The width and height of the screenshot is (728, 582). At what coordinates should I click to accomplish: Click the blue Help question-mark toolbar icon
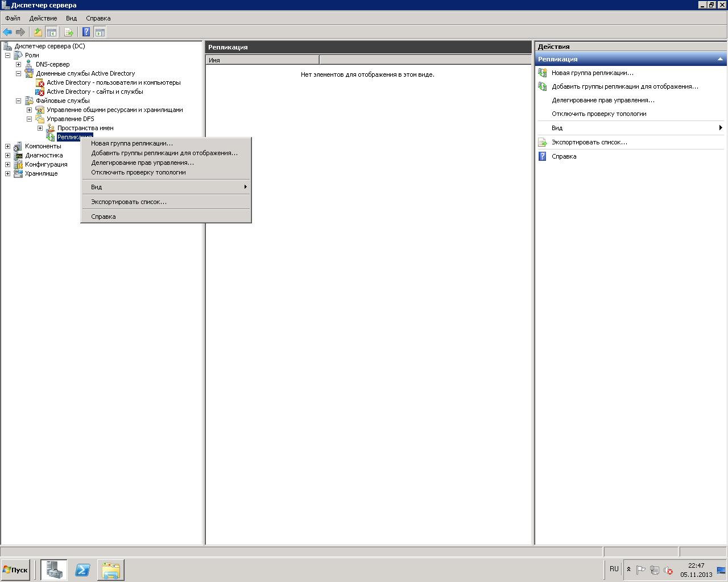pyautogui.click(x=86, y=32)
